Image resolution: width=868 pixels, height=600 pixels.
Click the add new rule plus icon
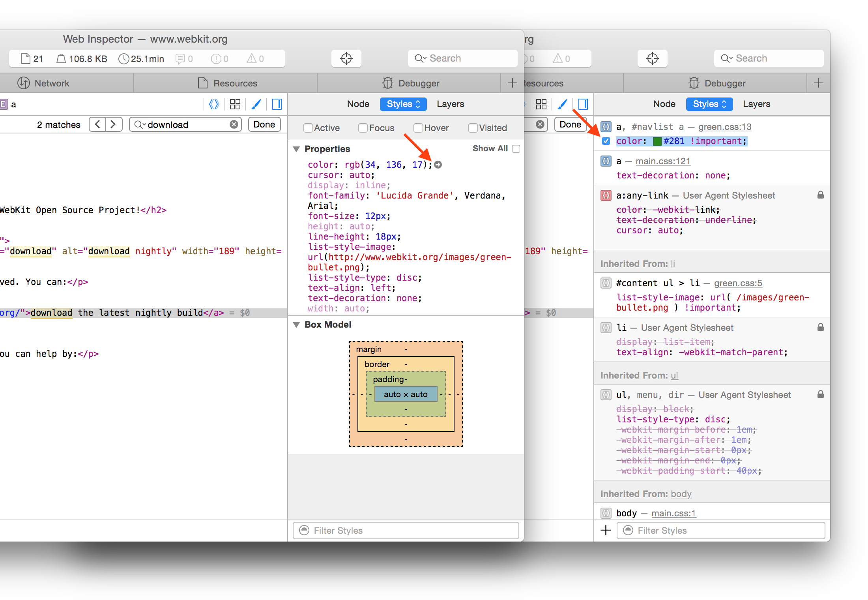pos(606,530)
